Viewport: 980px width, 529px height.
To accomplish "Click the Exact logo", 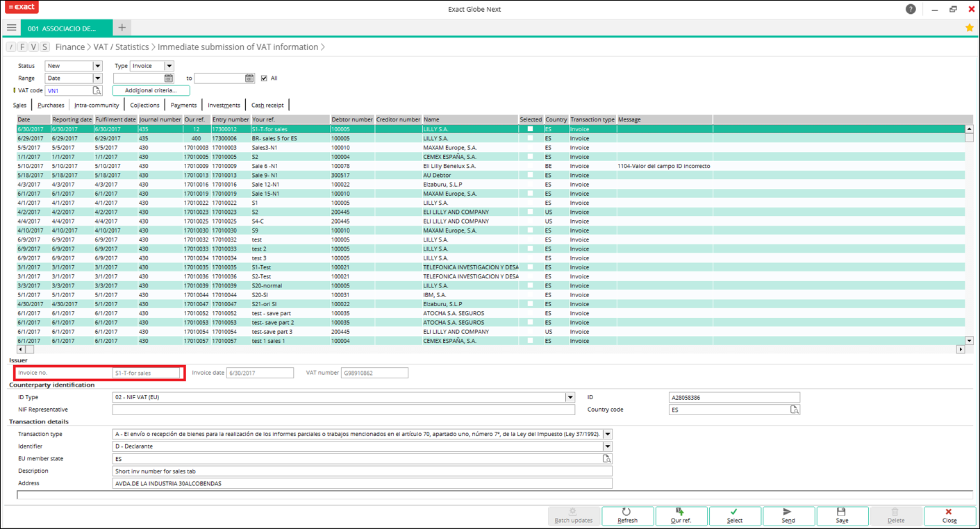I will coord(22,8).
